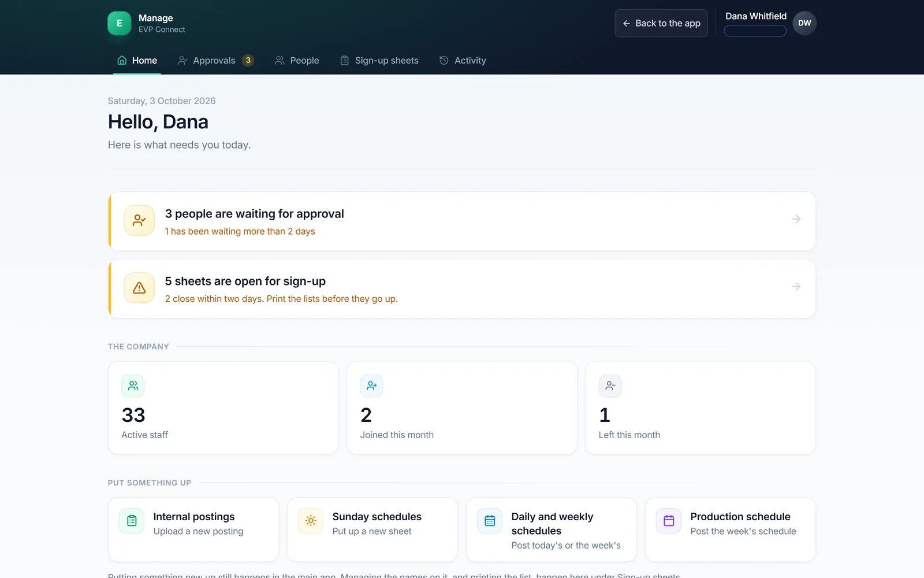Image resolution: width=924 pixels, height=578 pixels.
Task: Go to the Approvals tab
Action: pos(215,60)
